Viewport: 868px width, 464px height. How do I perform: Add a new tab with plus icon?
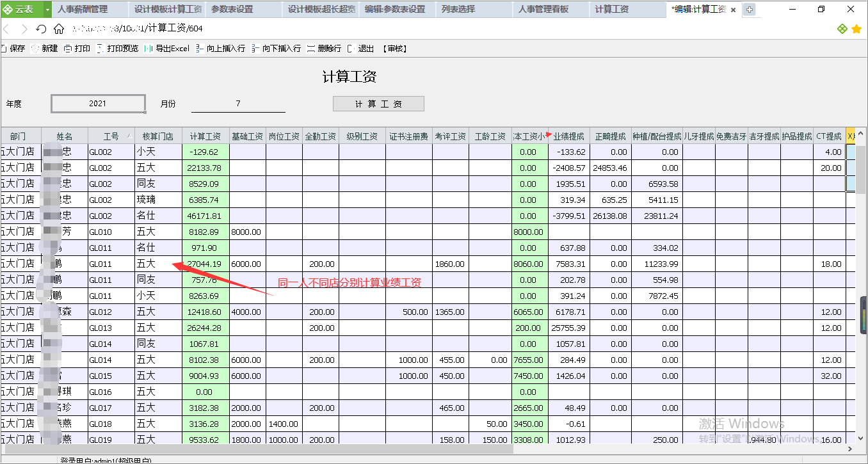click(x=750, y=10)
